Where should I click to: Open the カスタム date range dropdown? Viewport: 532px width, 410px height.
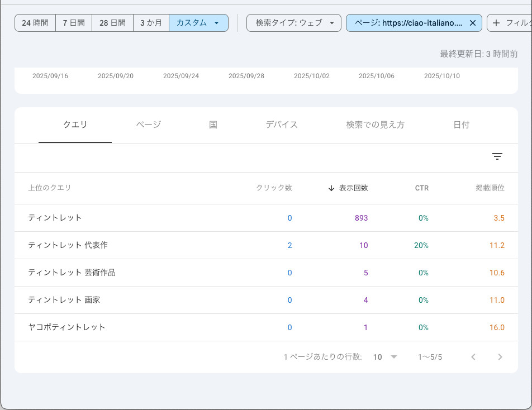[x=198, y=23]
